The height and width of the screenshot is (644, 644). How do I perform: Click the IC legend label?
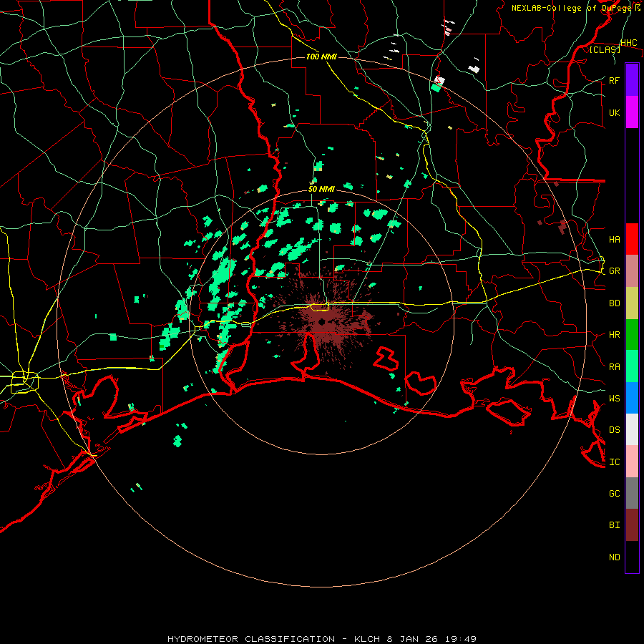614,462
